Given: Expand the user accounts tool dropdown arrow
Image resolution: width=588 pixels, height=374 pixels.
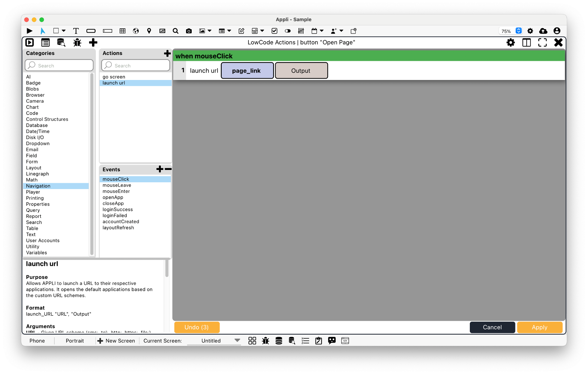Looking at the screenshot, I should pos(341,31).
